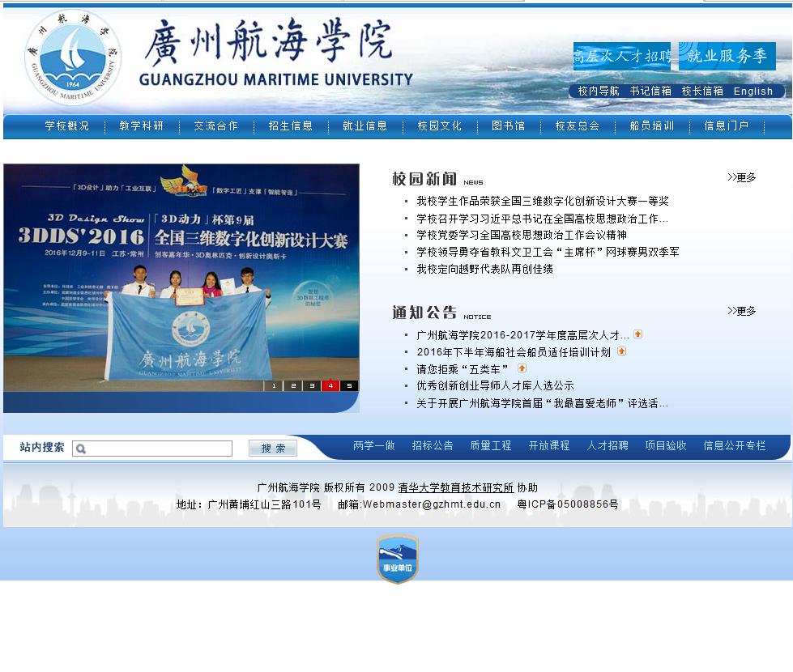Show slide 1 in the slideshow
The image size is (793, 672).
tap(274, 386)
